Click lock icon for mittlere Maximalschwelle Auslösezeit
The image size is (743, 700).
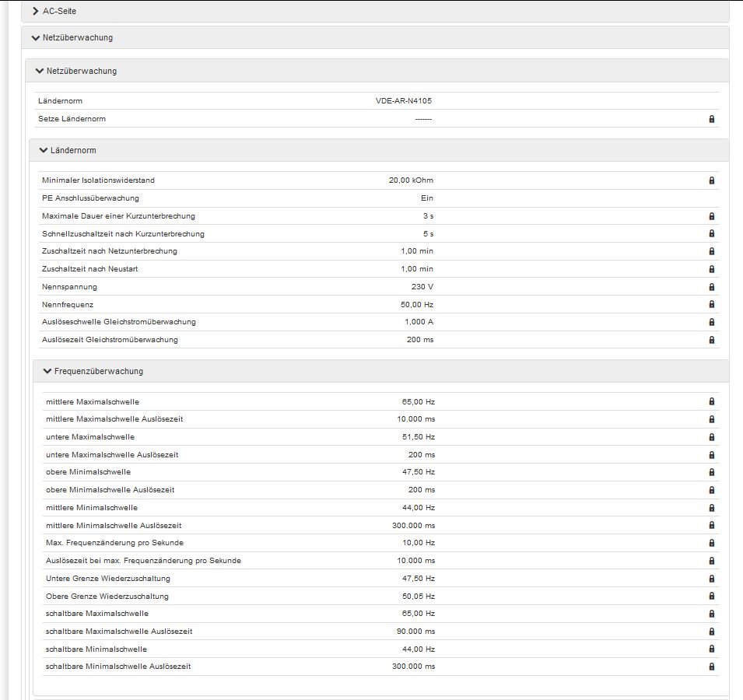711,419
